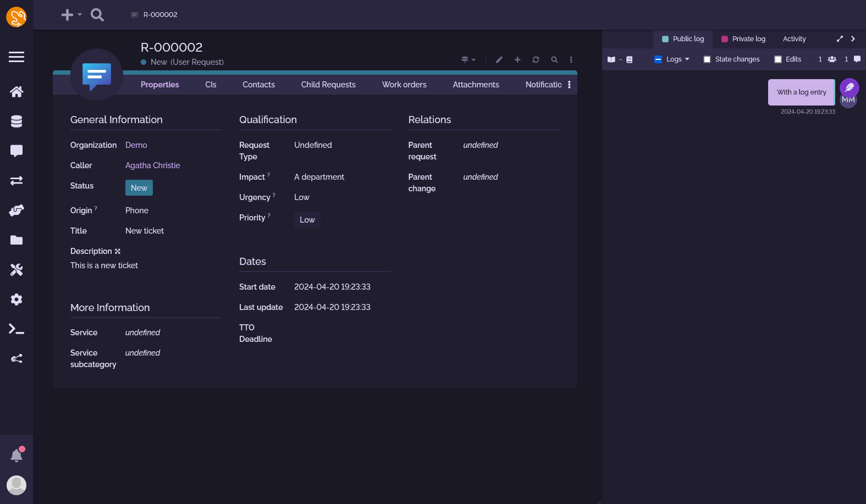Open the Demo organization link
The height and width of the screenshot is (504, 866).
click(x=136, y=145)
